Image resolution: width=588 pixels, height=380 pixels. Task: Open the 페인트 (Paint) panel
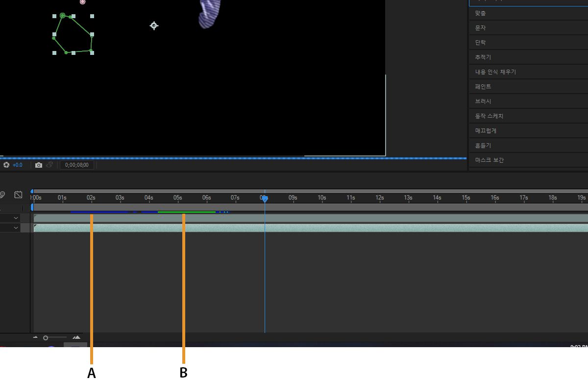[528, 87]
